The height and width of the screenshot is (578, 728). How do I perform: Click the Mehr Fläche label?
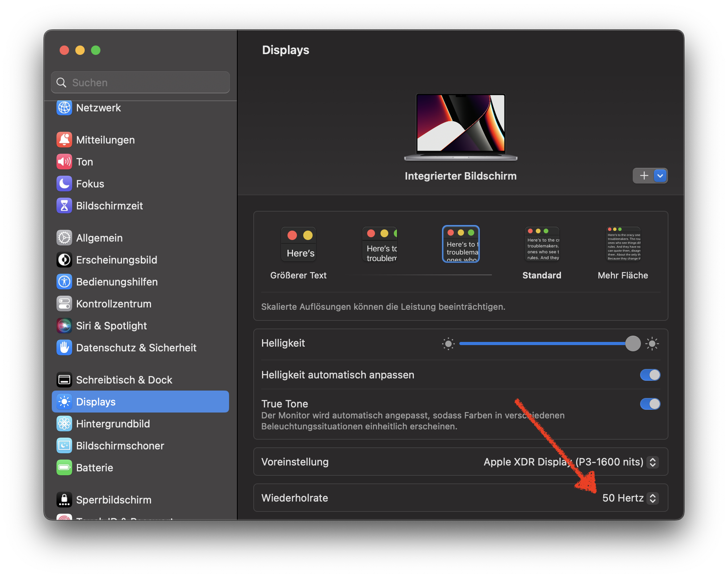[623, 275]
